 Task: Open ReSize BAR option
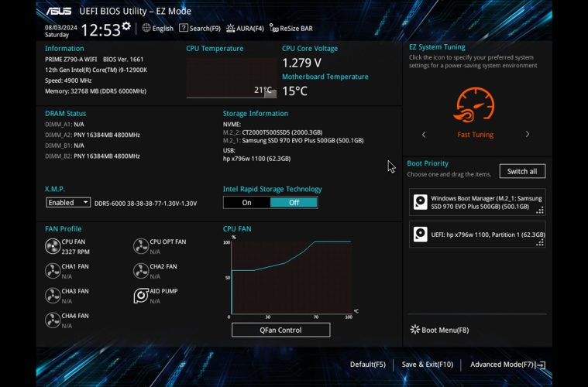click(291, 28)
